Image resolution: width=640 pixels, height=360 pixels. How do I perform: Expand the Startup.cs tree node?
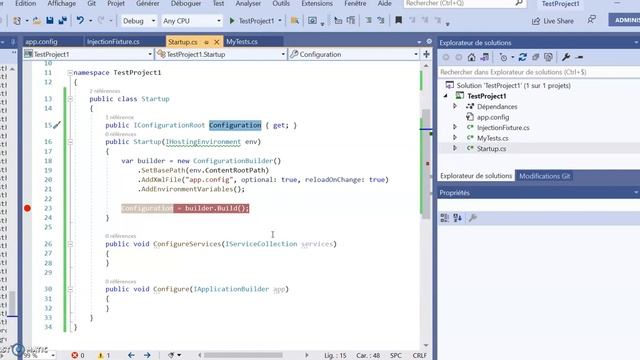pos(455,149)
